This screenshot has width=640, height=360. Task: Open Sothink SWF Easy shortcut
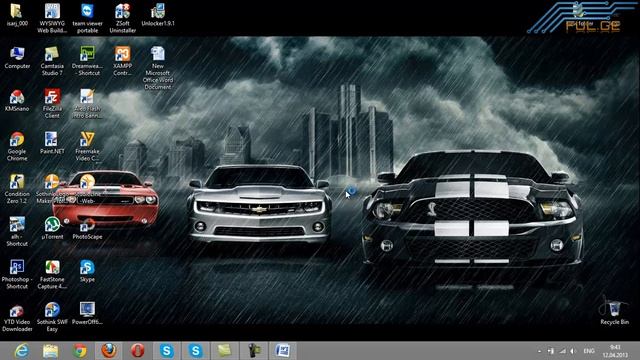(52, 317)
